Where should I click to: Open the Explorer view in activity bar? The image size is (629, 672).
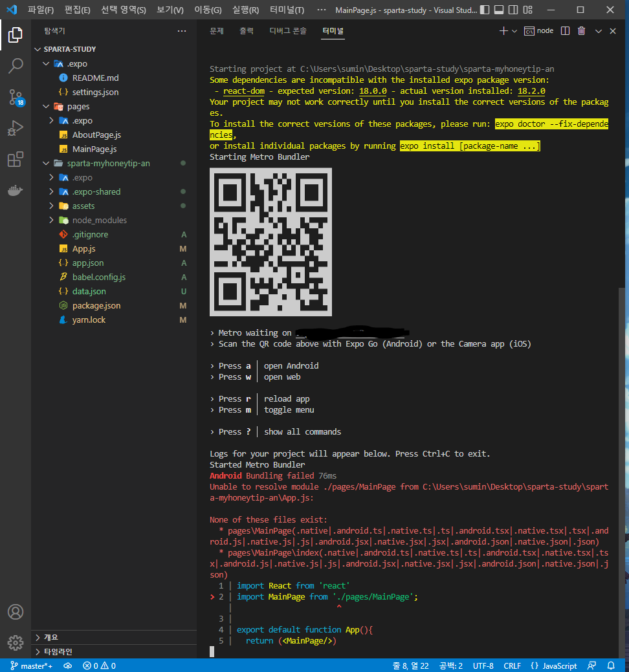coord(16,35)
